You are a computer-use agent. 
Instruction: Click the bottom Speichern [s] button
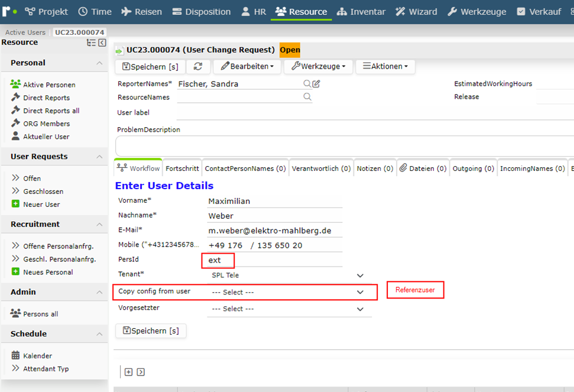151,331
